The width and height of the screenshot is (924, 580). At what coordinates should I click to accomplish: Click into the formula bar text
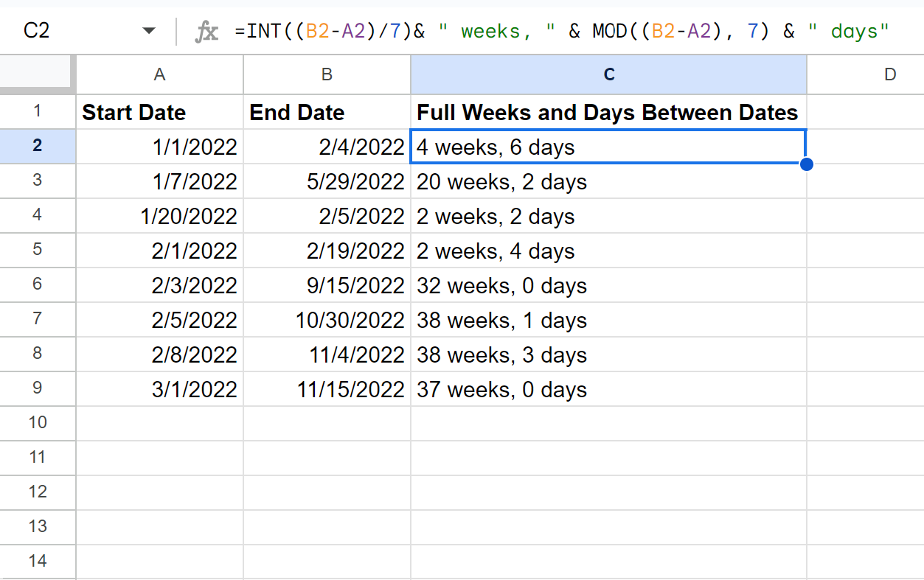(x=562, y=32)
